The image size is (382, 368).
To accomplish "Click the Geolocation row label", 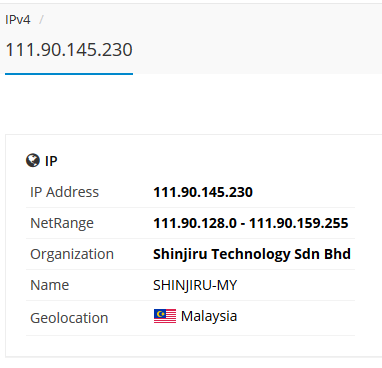I will point(69,318).
